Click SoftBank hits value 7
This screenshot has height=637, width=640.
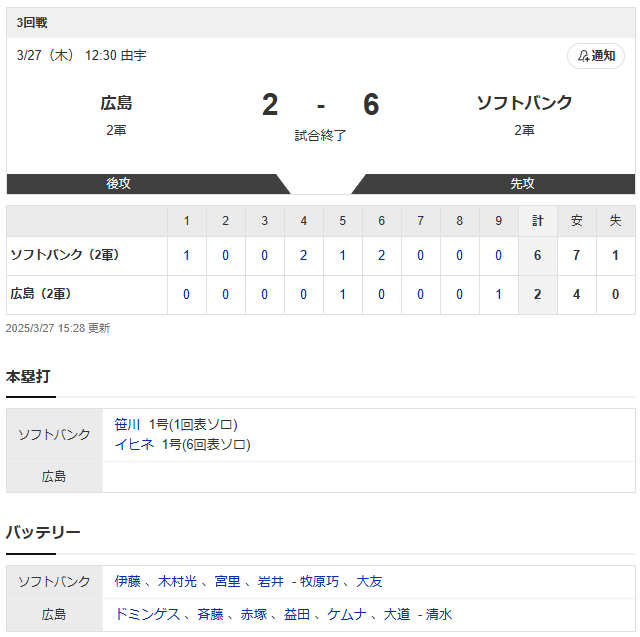pyautogui.click(x=576, y=255)
